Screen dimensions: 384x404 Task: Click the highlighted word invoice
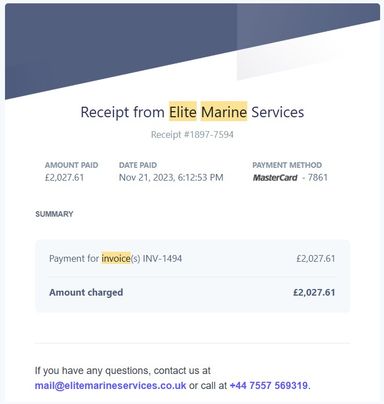click(x=116, y=258)
